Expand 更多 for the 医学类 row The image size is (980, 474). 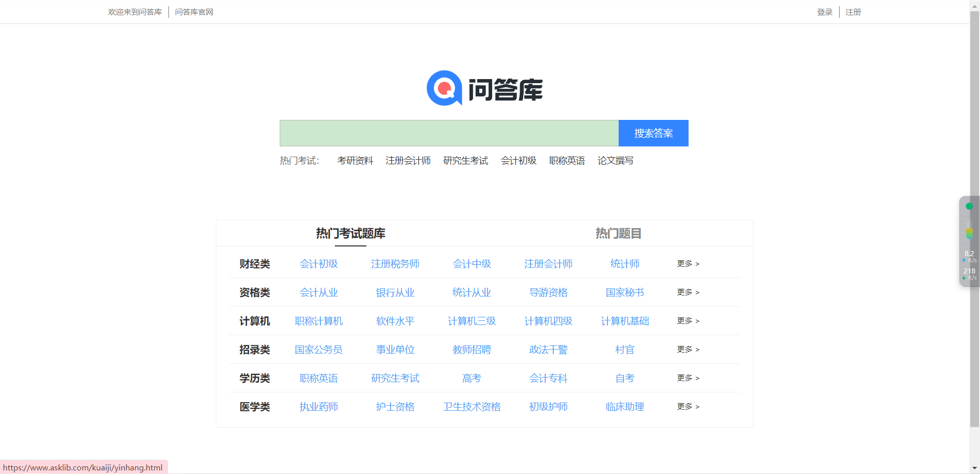[x=688, y=407]
